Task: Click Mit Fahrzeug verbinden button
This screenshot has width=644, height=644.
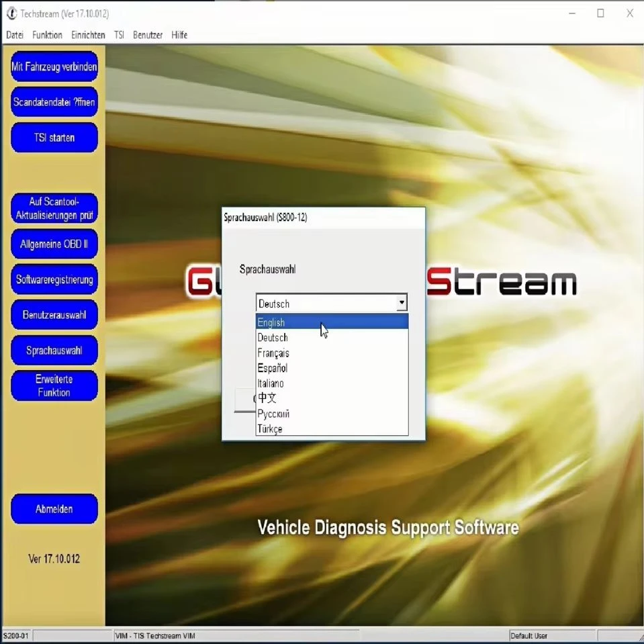Action: tap(54, 66)
